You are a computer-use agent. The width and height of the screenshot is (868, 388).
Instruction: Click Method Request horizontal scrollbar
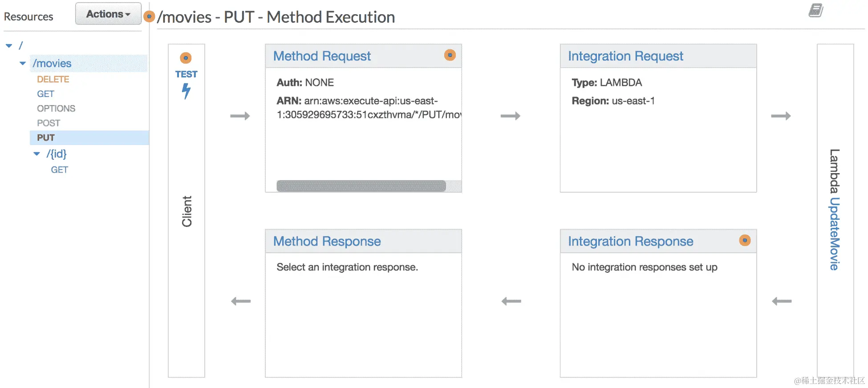361,186
